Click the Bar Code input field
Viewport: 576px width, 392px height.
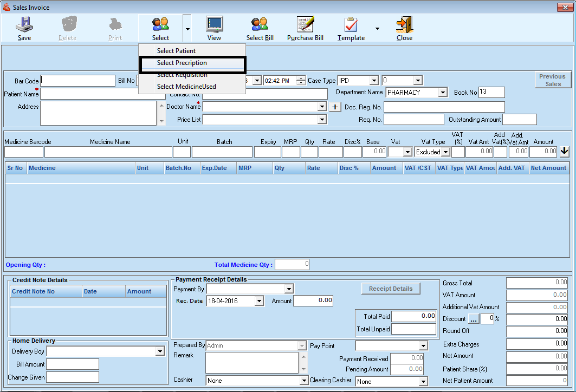[78, 81]
